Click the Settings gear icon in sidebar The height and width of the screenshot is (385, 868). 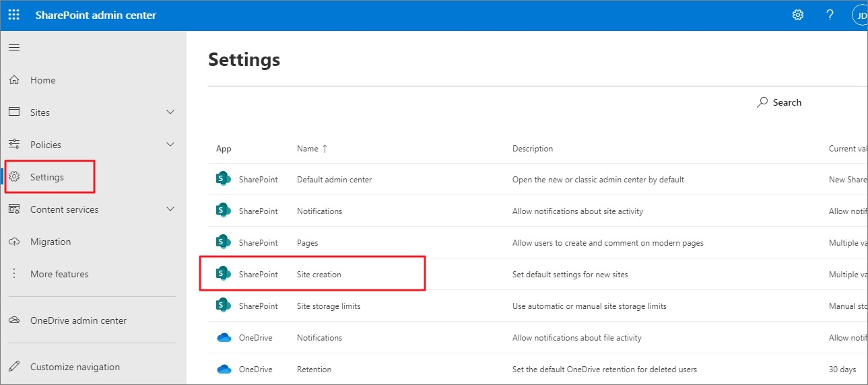14,177
